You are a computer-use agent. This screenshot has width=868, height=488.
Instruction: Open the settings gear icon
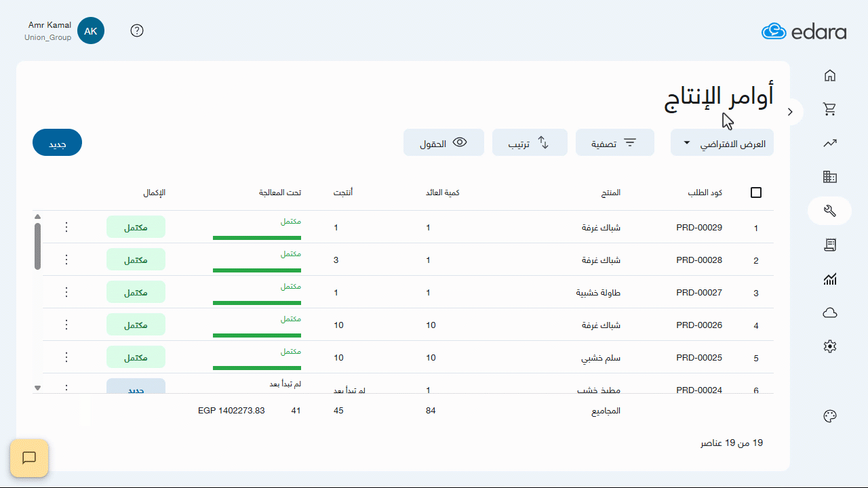coord(829,346)
